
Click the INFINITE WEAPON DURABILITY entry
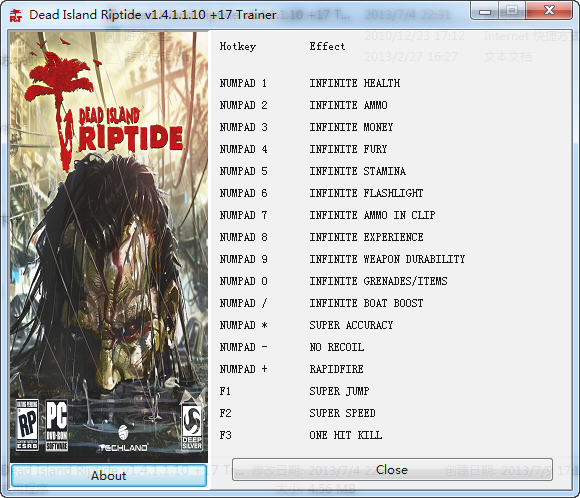(x=387, y=259)
